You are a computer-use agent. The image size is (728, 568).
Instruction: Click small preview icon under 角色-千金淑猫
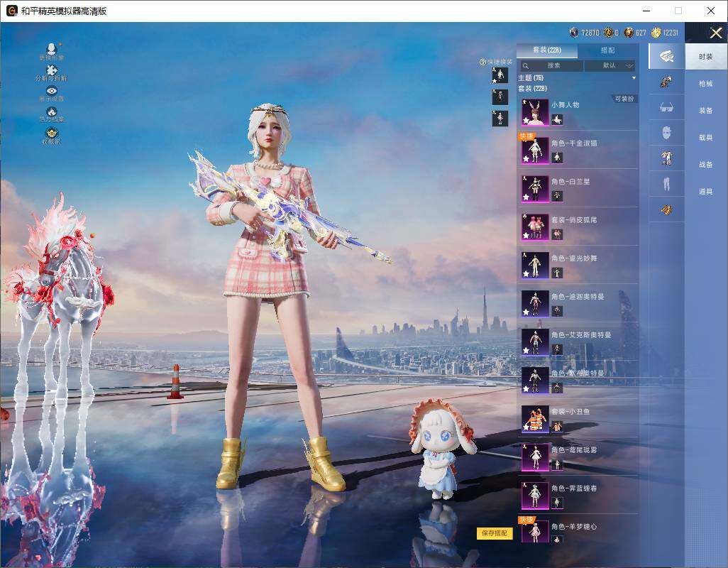pos(557,158)
